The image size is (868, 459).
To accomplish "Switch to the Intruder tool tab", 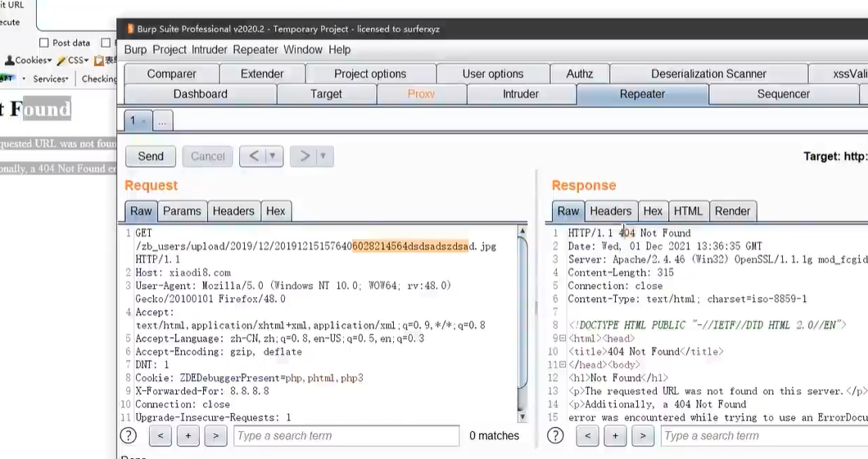I will (521, 94).
